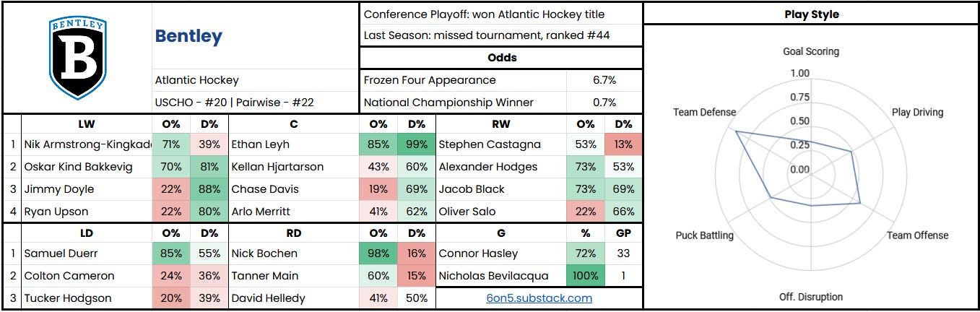Click Ethan Leyh's 99% defense cell
980x312 pixels.
click(x=417, y=144)
